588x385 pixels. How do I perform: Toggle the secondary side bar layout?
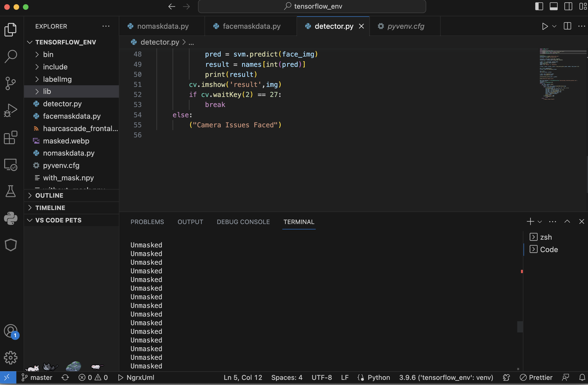pos(568,7)
